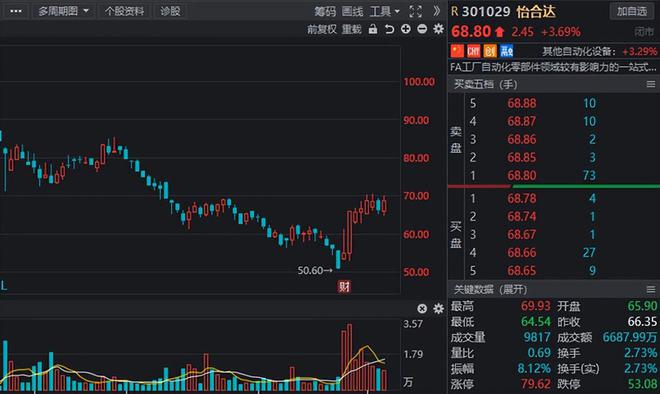Click the stock name 怡合达
Viewport: 660px width, 394px height.
(536, 11)
